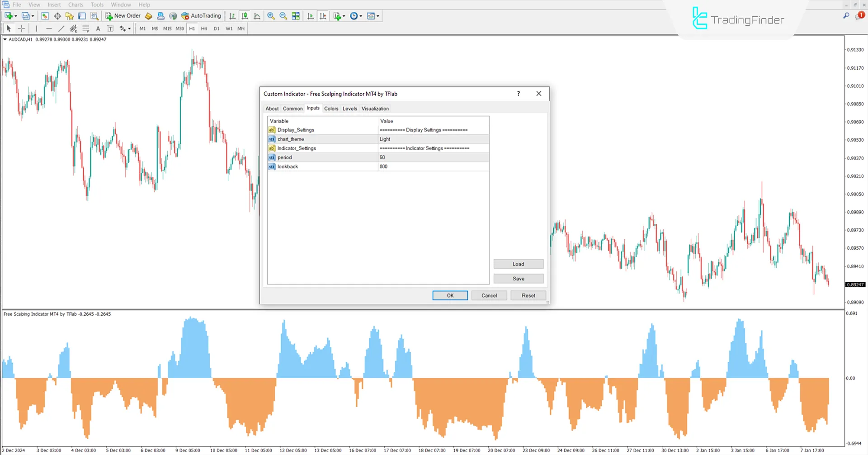This screenshot has height=455, width=868.
Task: Load saved indicator settings
Action: [x=518, y=264]
